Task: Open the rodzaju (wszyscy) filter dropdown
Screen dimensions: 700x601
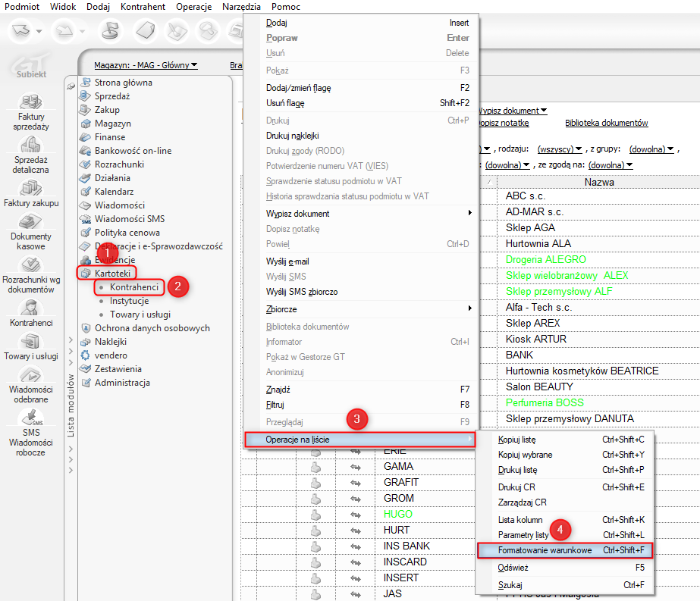Action: click(560, 149)
